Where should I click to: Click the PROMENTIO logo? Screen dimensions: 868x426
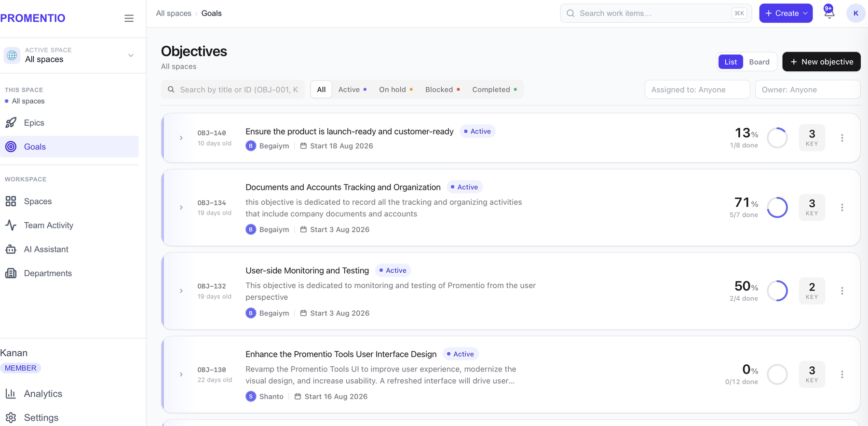(x=33, y=18)
